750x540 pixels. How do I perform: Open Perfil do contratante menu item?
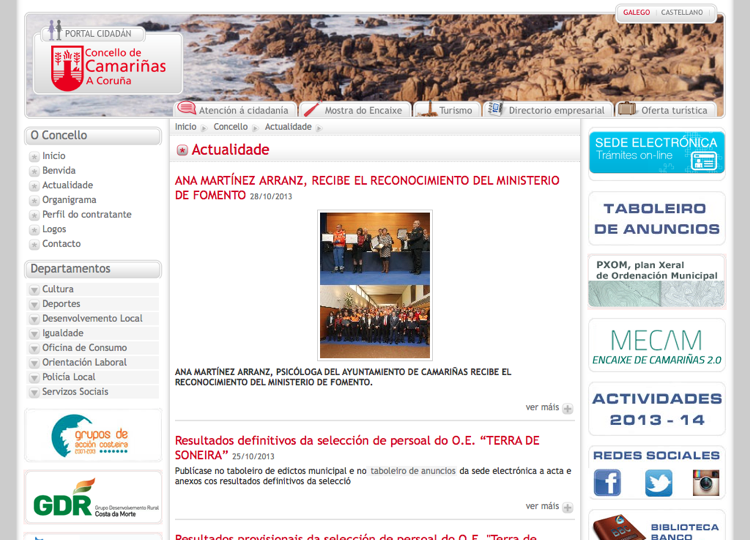(87, 214)
